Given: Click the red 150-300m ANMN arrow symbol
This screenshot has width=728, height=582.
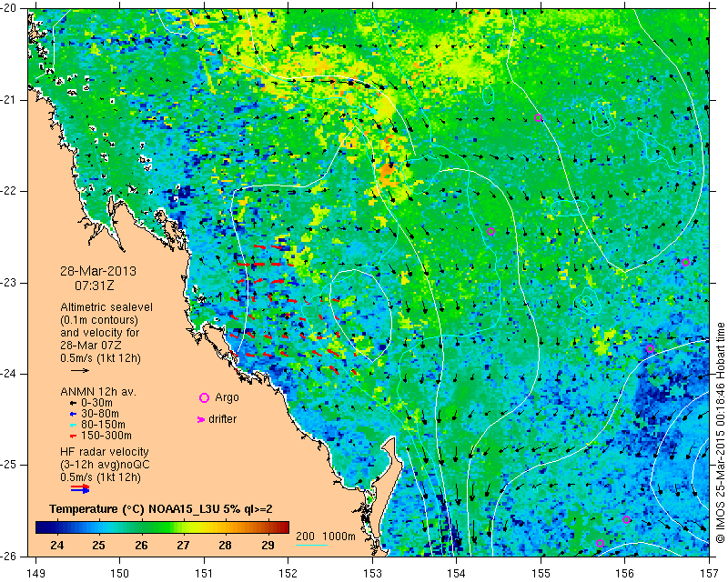Looking at the screenshot, I should (73, 436).
